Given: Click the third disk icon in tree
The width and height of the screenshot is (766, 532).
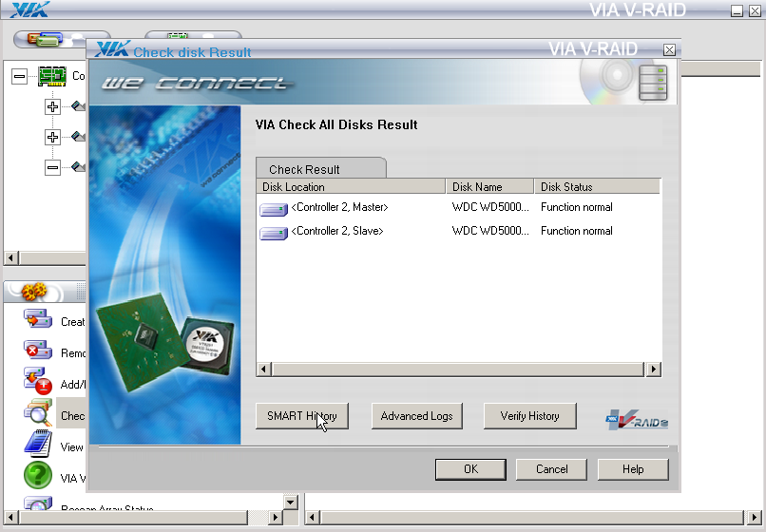Looking at the screenshot, I should coord(78,166).
